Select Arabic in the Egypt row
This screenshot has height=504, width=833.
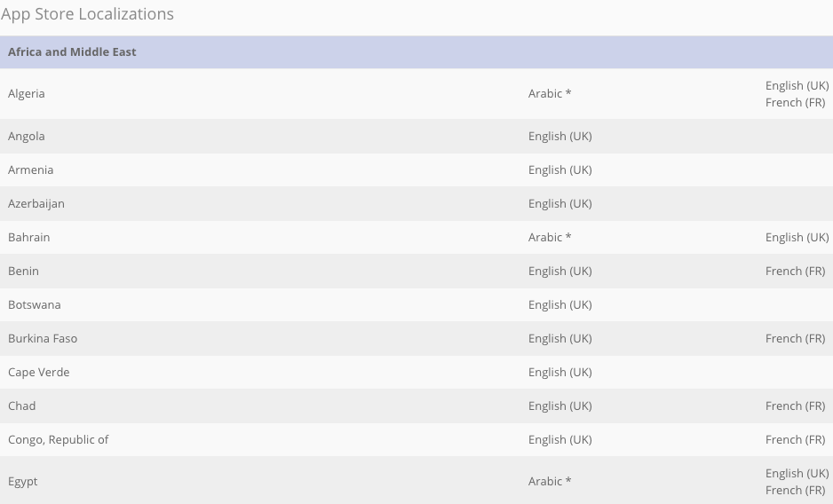click(x=550, y=482)
